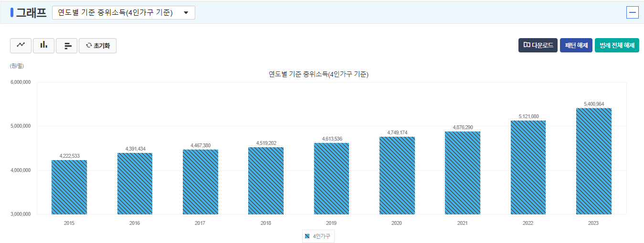Remove bar patterns with 패턴 해제
The width and height of the screenshot is (644, 243).
pyautogui.click(x=576, y=45)
